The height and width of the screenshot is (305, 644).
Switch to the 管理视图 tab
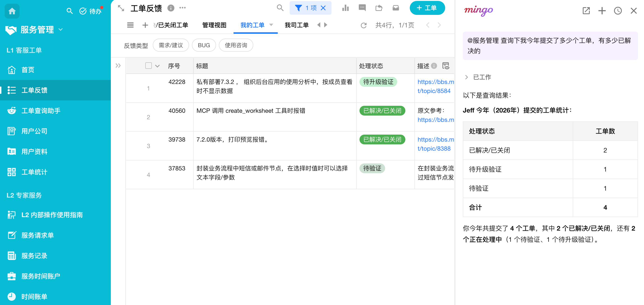(x=214, y=25)
